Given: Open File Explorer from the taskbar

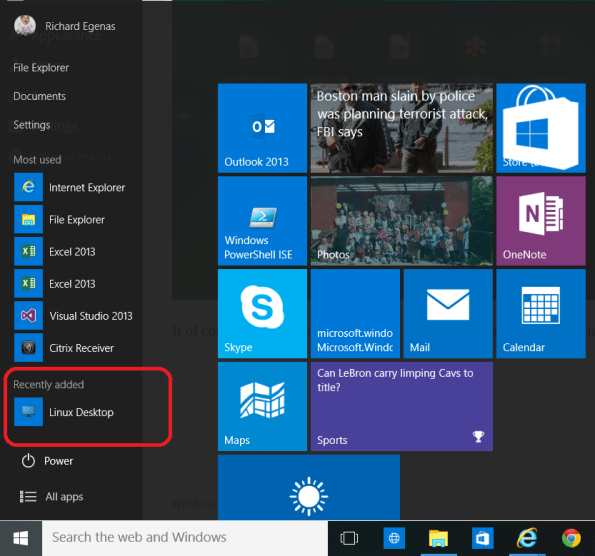Looking at the screenshot, I should [438, 538].
